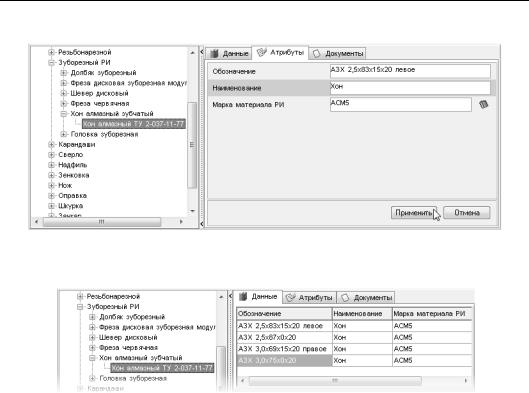Click the table horizontal scrollbar thumb

click(335, 381)
